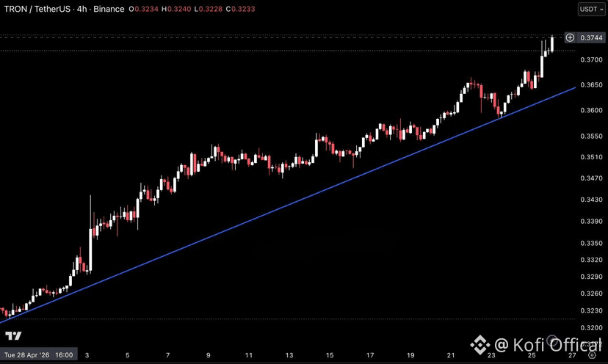This screenshot has width=608, height=364.
Task: Click the '15' date on time axis
Action: pos(330,355)
